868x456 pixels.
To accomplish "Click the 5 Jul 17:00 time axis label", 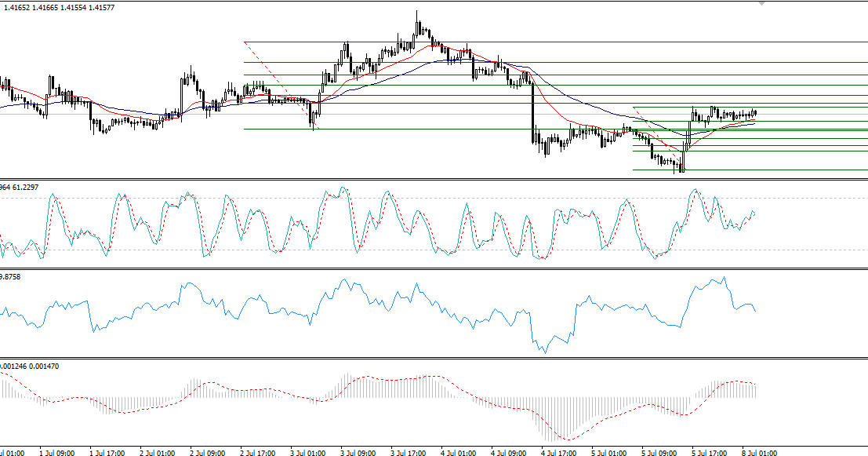I will point(710,453).
